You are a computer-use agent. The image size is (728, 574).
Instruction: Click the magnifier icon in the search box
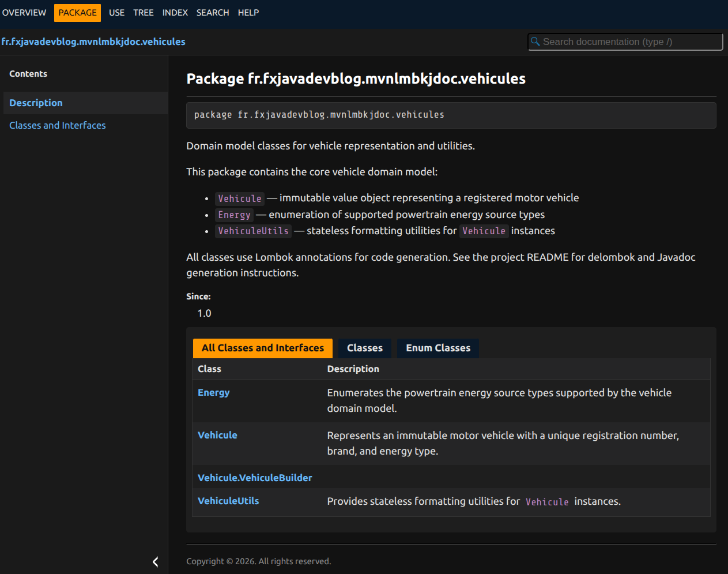tap(535, 42)
